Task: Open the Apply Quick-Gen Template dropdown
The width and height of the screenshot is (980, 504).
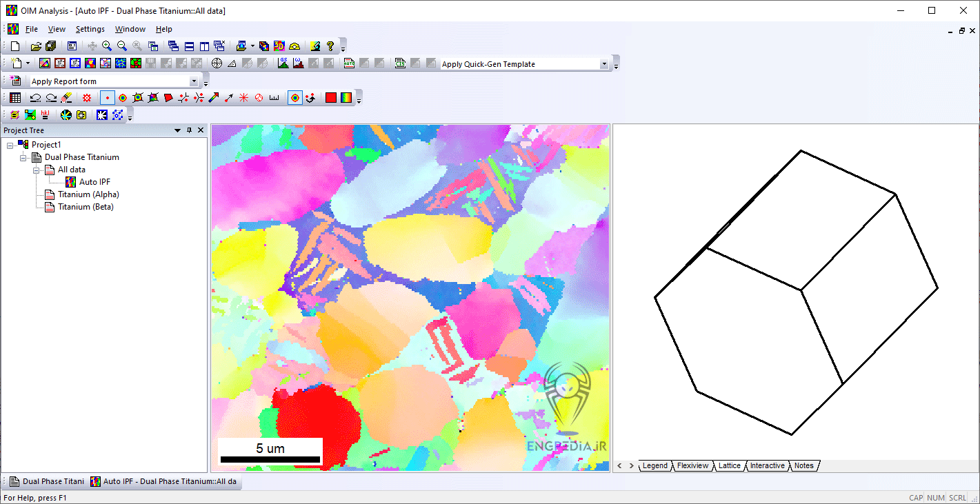Action: point(604,64)
